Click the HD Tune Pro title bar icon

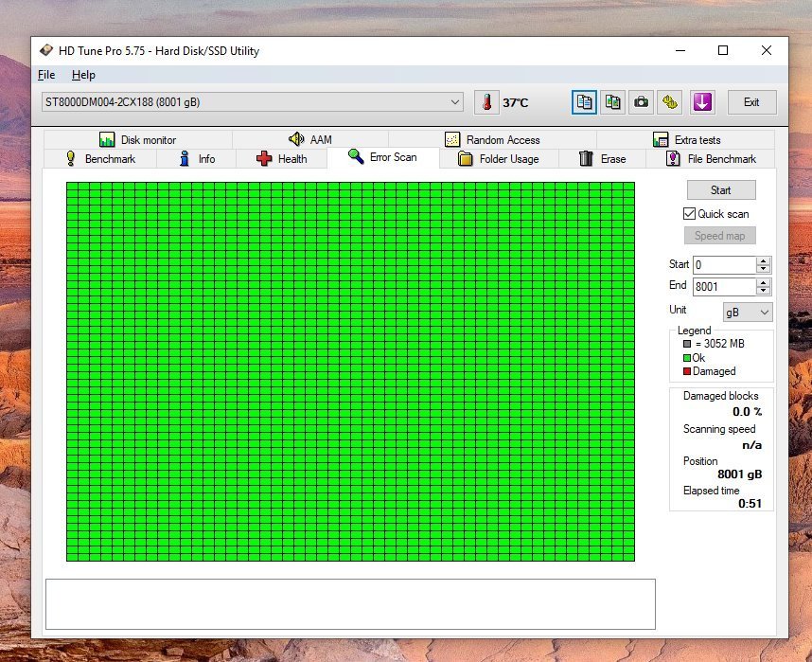tap(45, 51)
